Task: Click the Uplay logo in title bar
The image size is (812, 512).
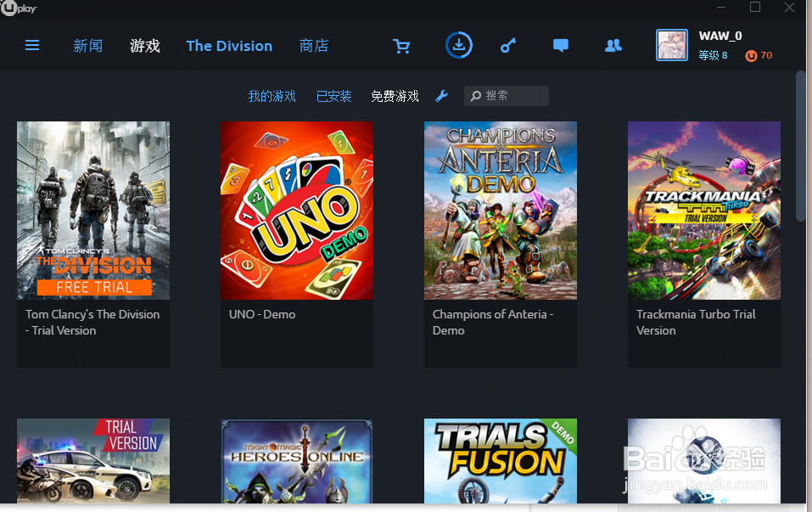Action: click(20, 8)
